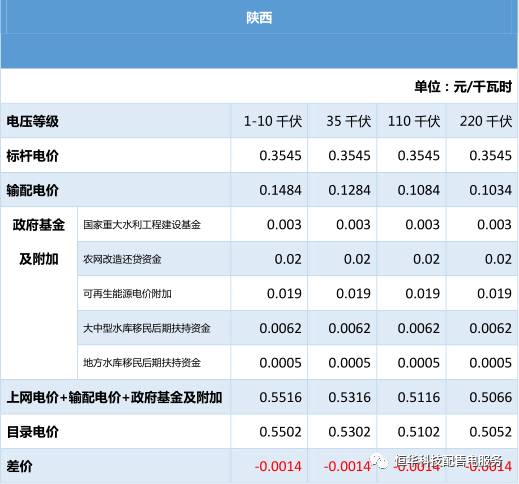This screenshot has width=519, height=484.
Task: Click the 35 千伏 column header
Action: point(348,121)
